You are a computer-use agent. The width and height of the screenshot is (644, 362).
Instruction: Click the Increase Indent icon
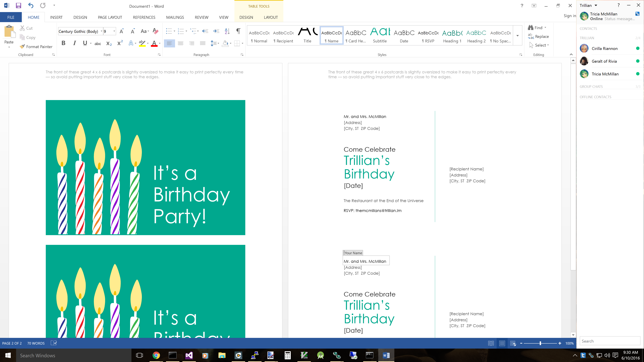216,31
